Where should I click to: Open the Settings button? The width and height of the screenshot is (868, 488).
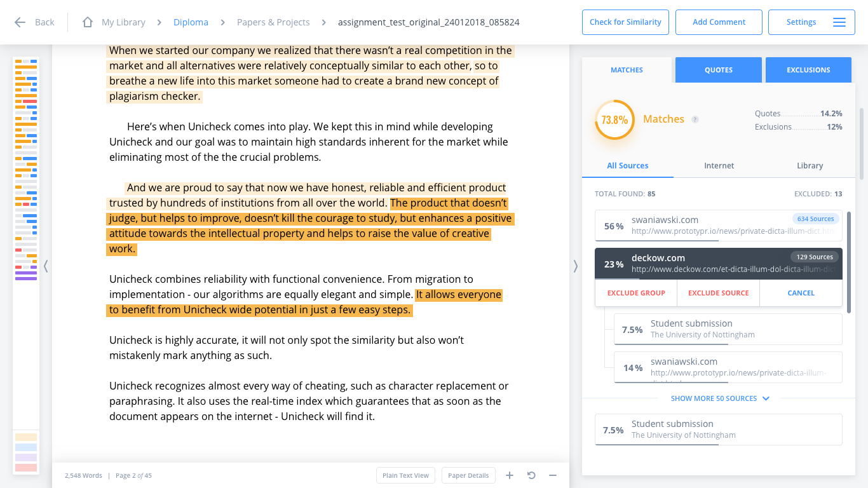(x=811, y=22)
